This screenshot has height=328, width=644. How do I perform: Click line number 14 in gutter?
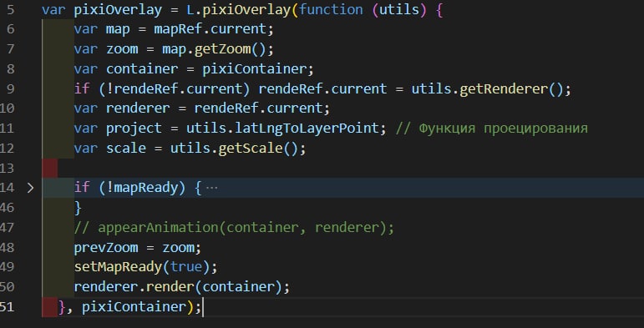coord(7,188)
